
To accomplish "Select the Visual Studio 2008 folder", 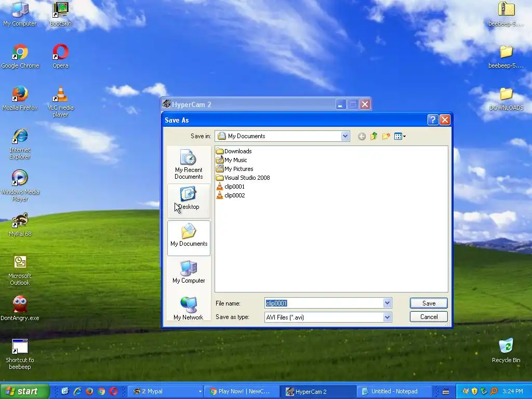I will (x=243, y=178).
